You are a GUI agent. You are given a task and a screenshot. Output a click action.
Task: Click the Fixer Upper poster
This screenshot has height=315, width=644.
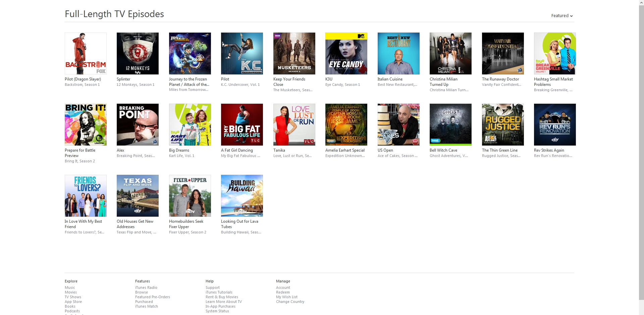click(190, 196)
